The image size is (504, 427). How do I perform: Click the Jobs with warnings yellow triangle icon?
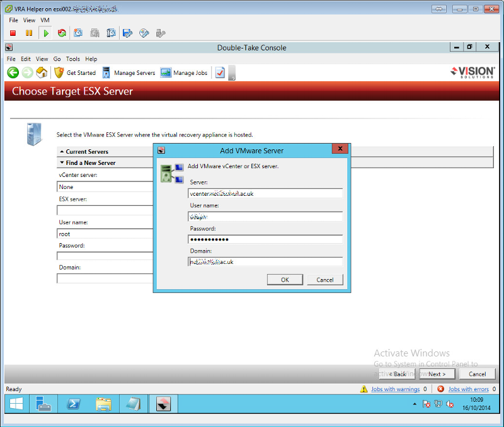pos(364,389)
